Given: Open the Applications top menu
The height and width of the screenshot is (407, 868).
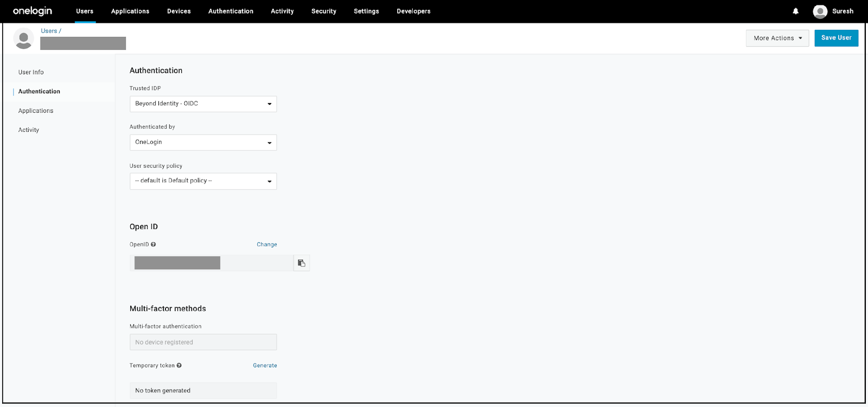Looking at the screenshot, I should 130,11.
